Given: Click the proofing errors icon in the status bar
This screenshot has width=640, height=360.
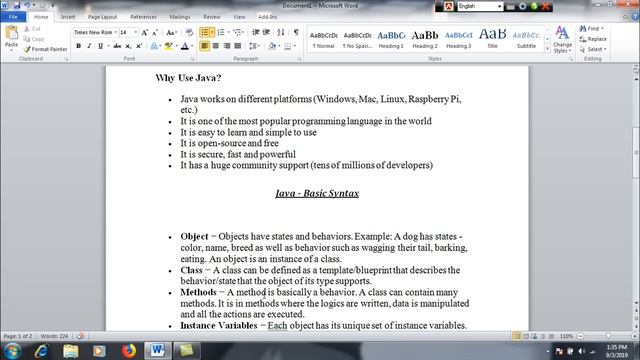Looking at the screenshot, I should point(80,336).
